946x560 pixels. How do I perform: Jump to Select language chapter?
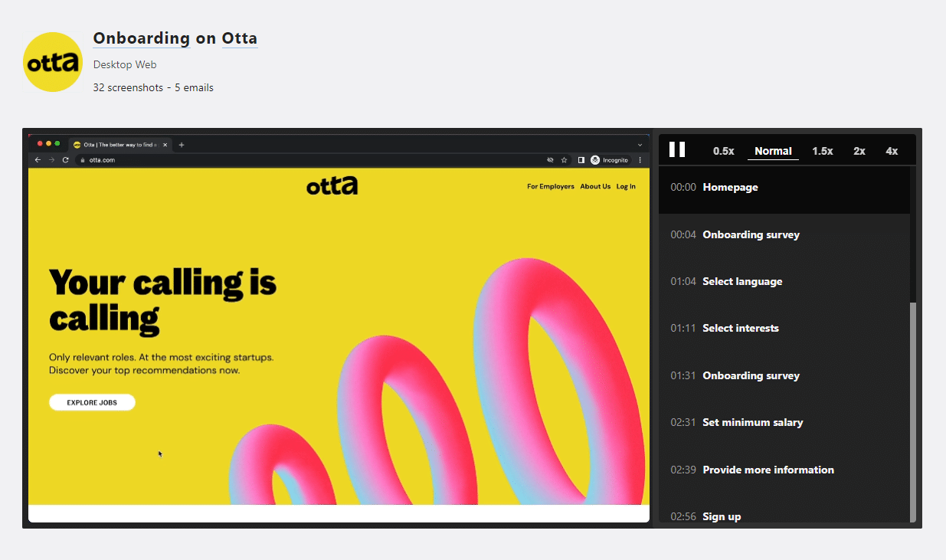[x=784, y=282]
